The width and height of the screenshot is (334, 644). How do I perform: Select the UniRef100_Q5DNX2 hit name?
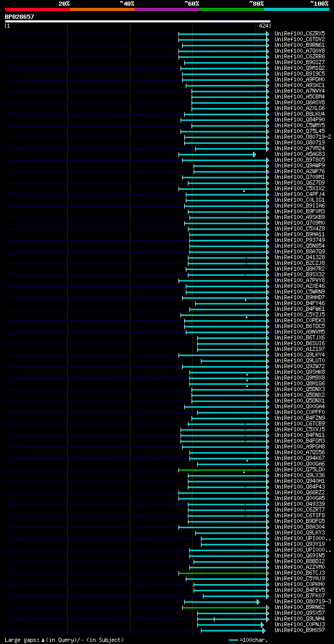pos(300,395)
